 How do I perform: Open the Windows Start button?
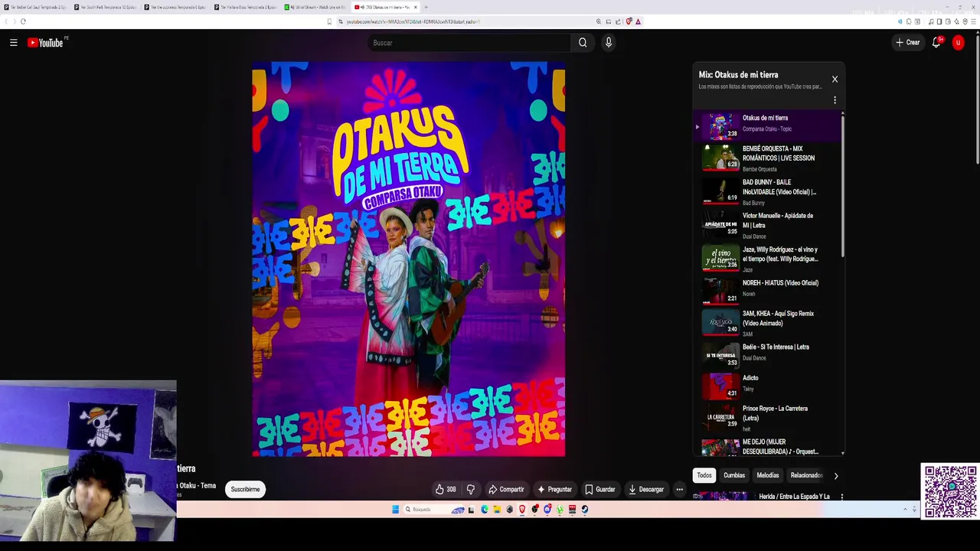(396, 510)
